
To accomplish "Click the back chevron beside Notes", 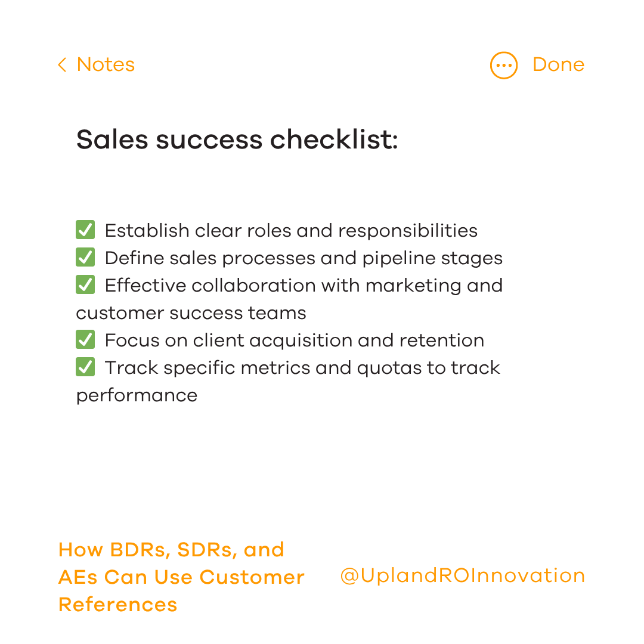I will point(62,65).
